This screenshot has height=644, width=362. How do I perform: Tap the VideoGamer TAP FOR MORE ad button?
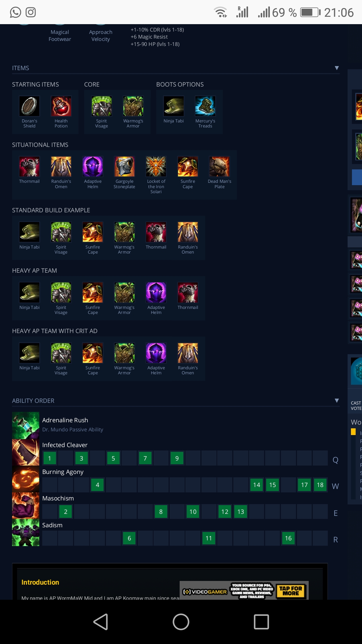291,591
